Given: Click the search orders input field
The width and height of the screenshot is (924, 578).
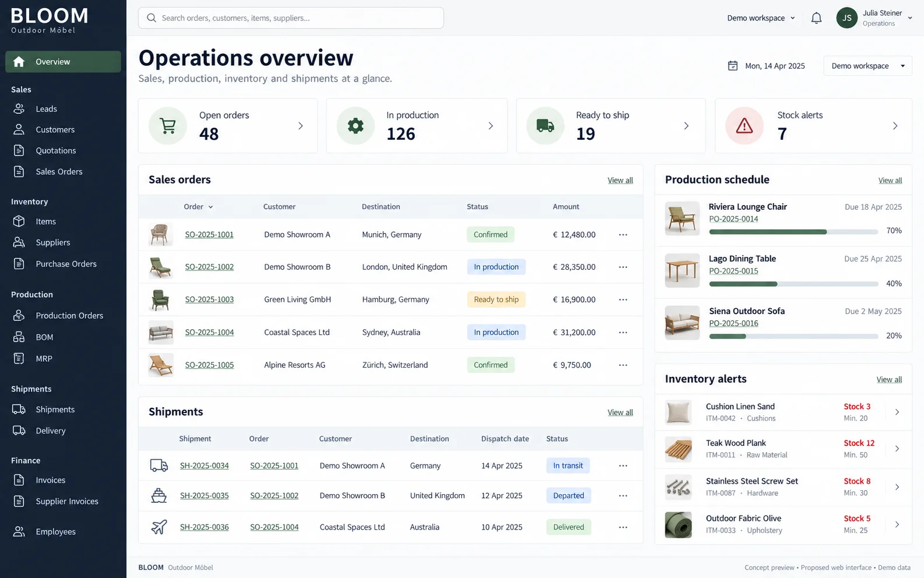Looking at the screenshot, I should (x=291, y=18).
